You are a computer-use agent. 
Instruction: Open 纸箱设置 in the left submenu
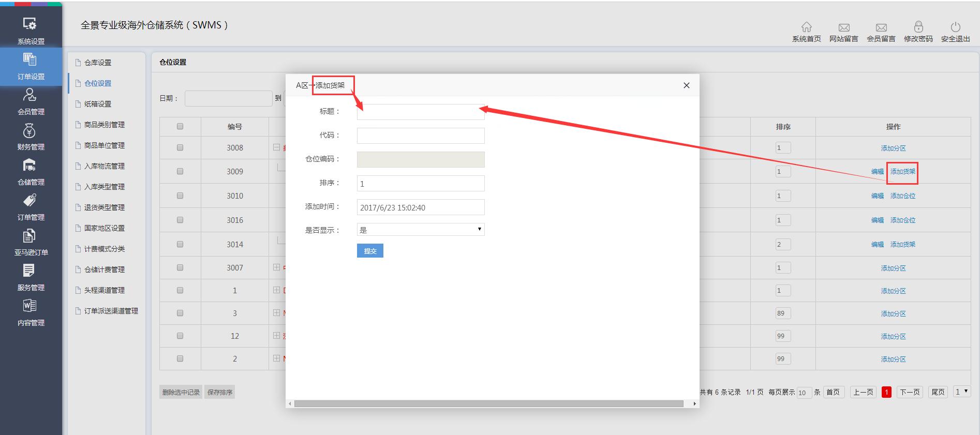98,104
